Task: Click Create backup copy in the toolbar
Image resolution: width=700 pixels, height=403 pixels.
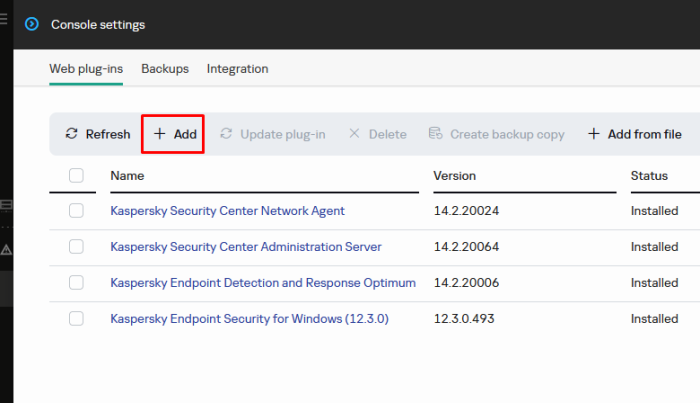Action: [496, 134]
